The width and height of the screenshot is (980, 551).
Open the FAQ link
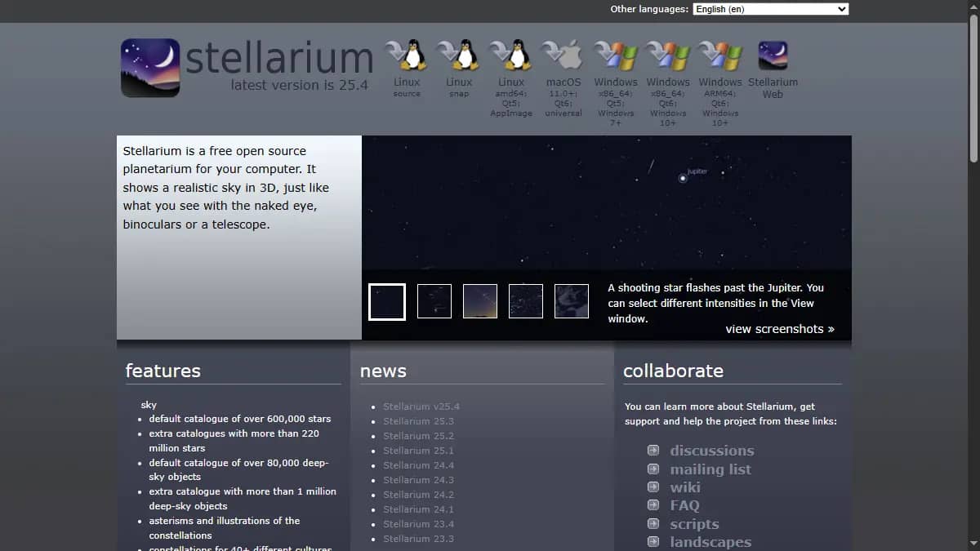pos(684,506)
